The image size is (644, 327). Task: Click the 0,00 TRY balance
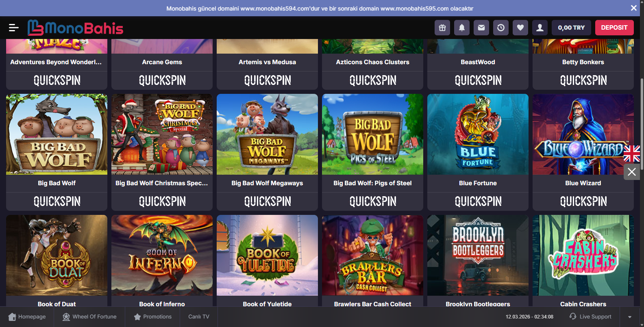pos(571,28)
